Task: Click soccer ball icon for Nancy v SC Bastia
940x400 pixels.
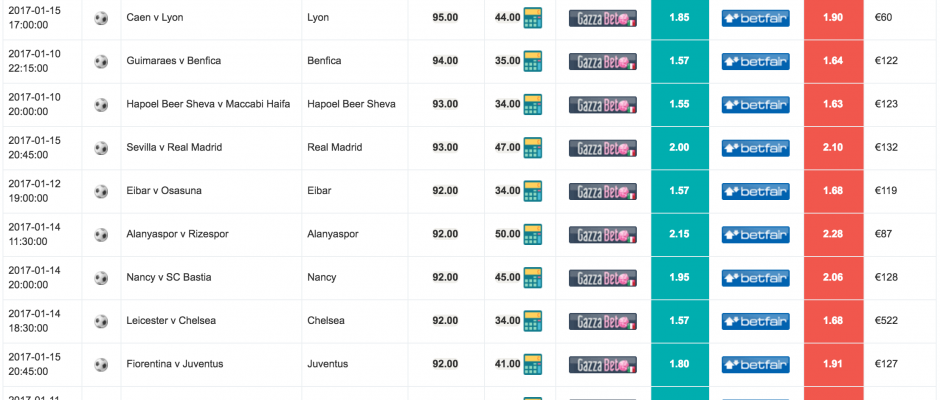Action: (101, 278)
